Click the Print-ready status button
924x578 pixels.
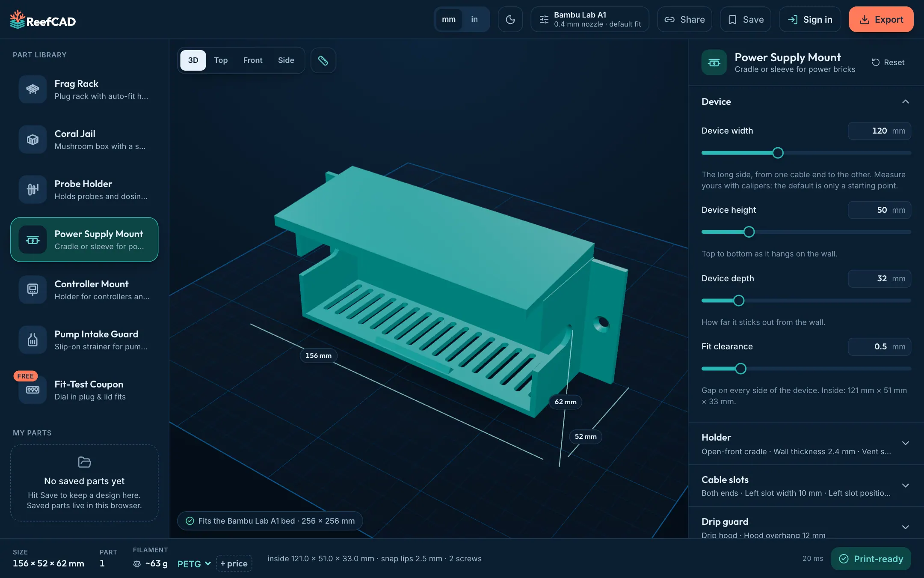[x=871, y=559]
